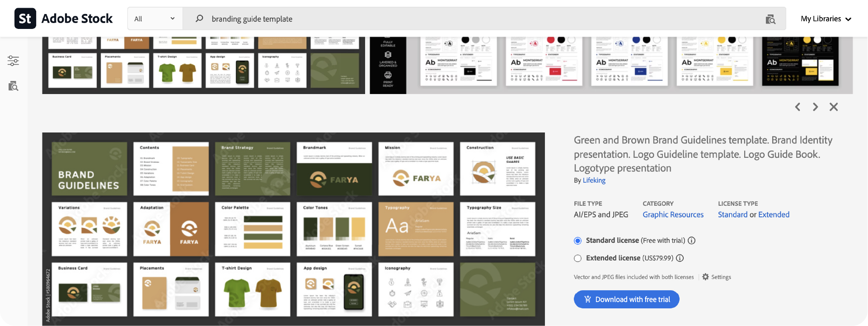868x326 pixels.
Task: Click the asset title starting Green and Brown
Action: point(703,154)
